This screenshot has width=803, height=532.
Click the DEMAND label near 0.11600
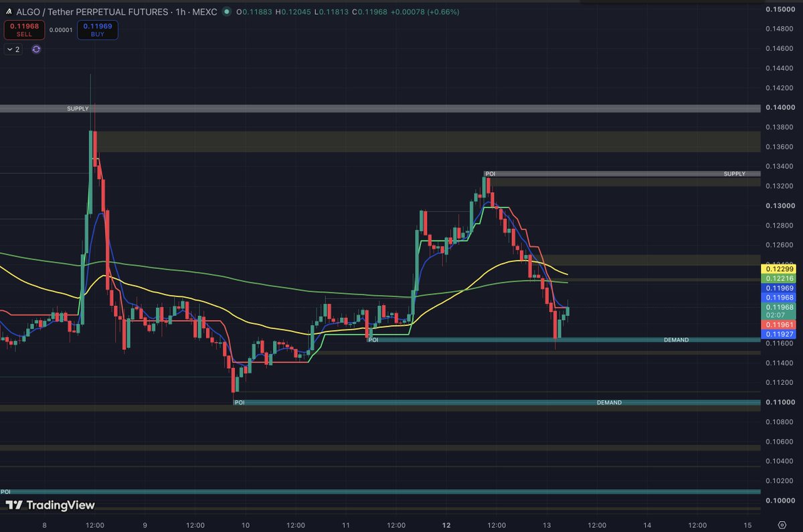(676, 340)
